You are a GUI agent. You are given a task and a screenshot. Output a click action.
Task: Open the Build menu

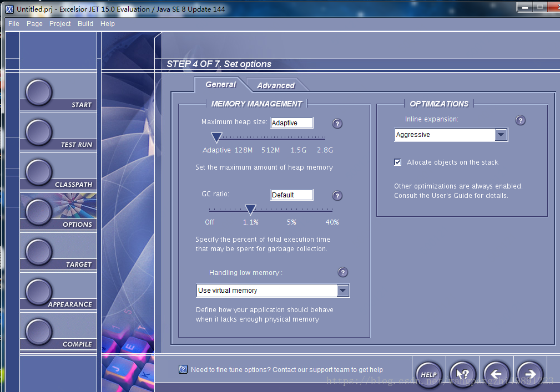(85, 23)
